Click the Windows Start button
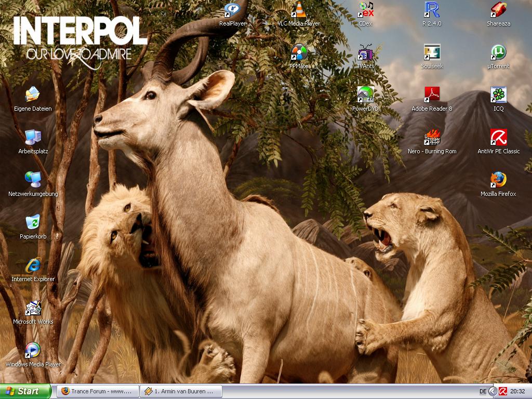Viewport: 532px width, 399px height. (x=25, y=391)
